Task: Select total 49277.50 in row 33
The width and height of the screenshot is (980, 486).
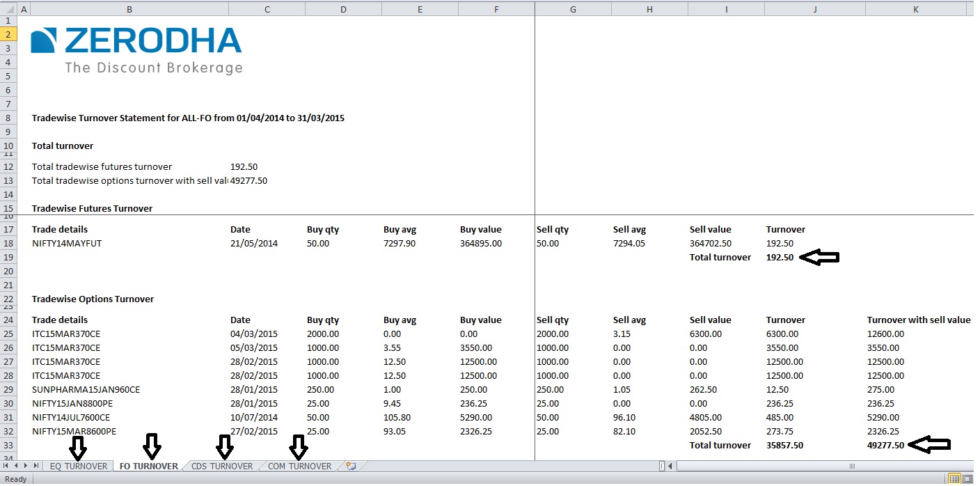Action: tap(885, 445)
